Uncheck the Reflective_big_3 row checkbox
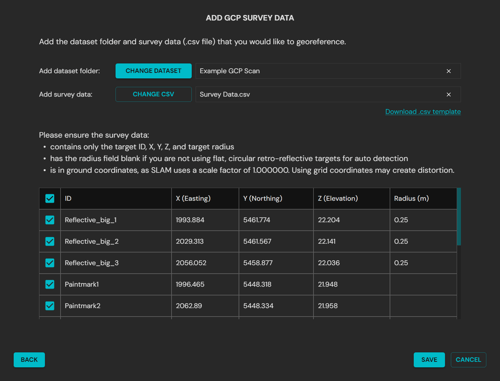This screenshot has width=500, height=381. [50, 263]
